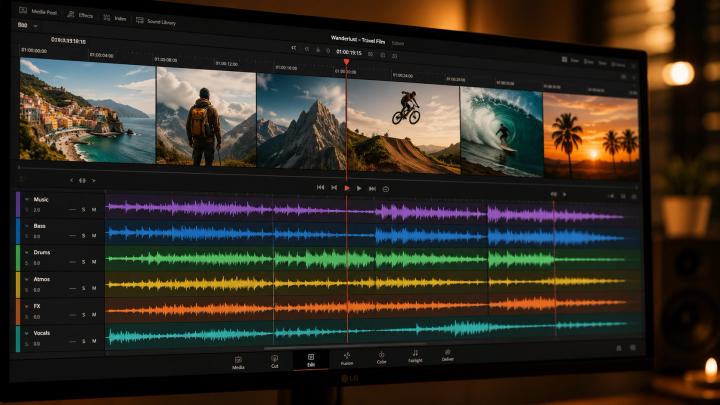
Task: Open the Sound Library panel
Action: 156,21
